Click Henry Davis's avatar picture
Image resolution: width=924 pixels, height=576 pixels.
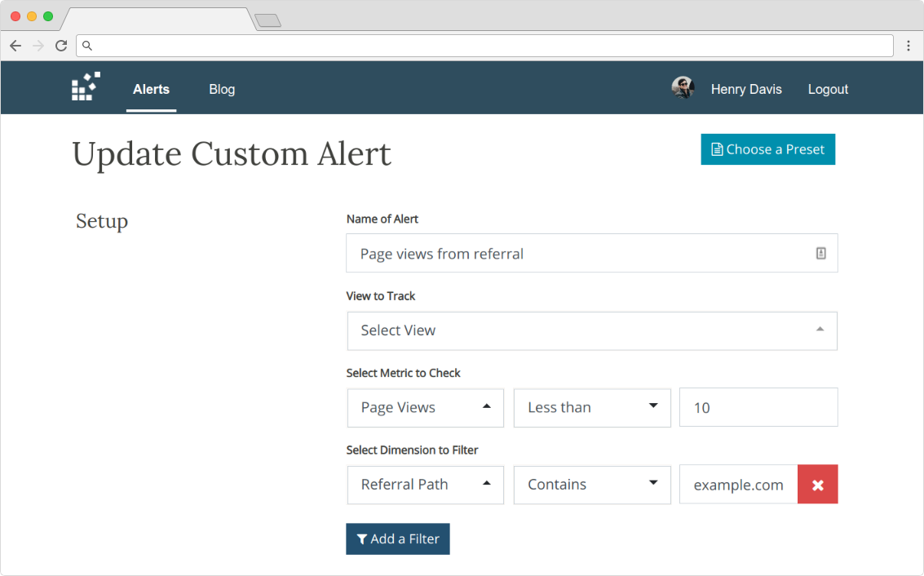tap(683, 88)
